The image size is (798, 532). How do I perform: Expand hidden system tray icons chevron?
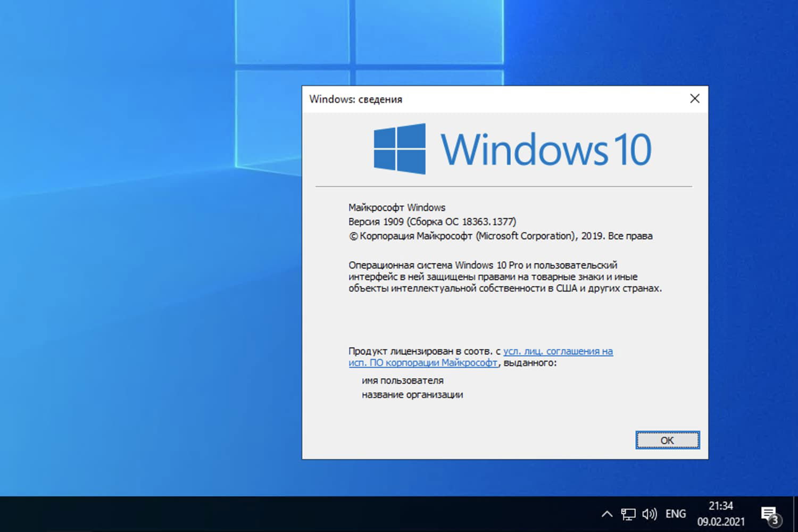(606, 514)
